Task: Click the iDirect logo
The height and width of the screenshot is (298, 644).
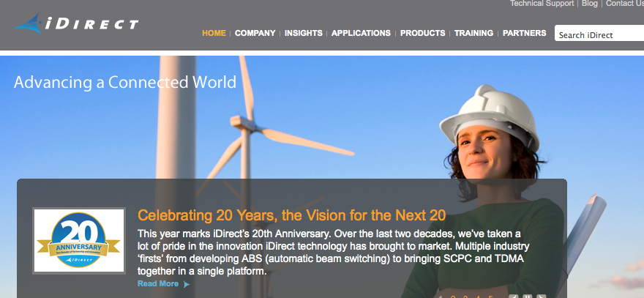Action: (75, 23)
